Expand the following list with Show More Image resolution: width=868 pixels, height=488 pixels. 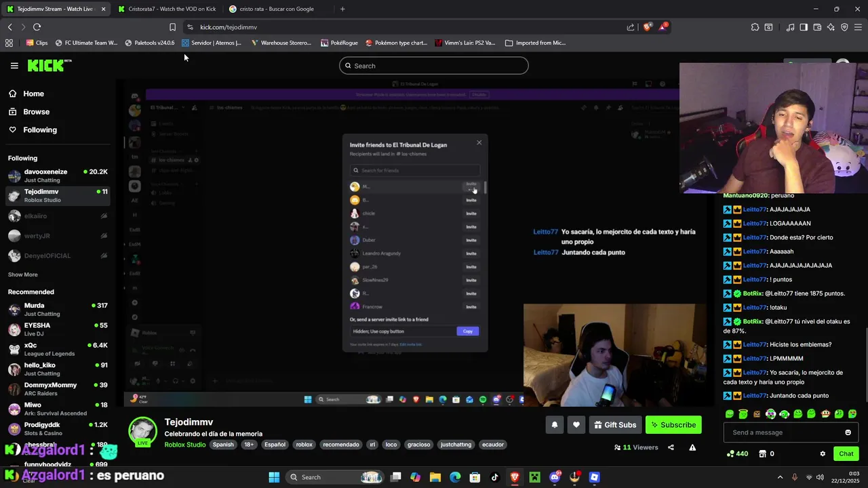tap(22, 274)
